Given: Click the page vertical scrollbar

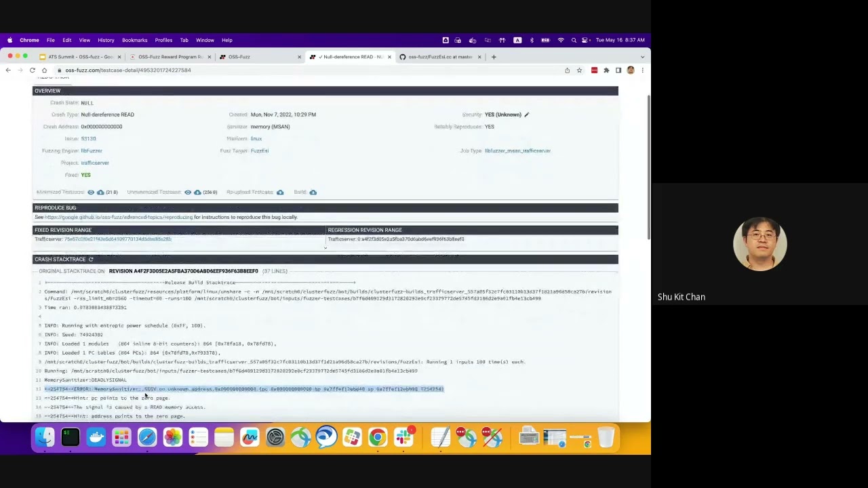Looking at the screenshot, I should (648, 166).
